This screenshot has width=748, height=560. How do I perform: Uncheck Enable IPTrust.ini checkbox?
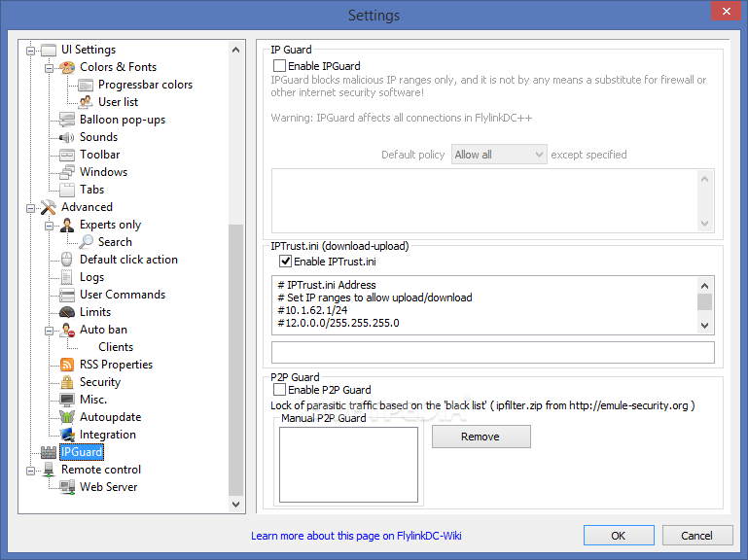pyautogui.click(x=285, y=262)
